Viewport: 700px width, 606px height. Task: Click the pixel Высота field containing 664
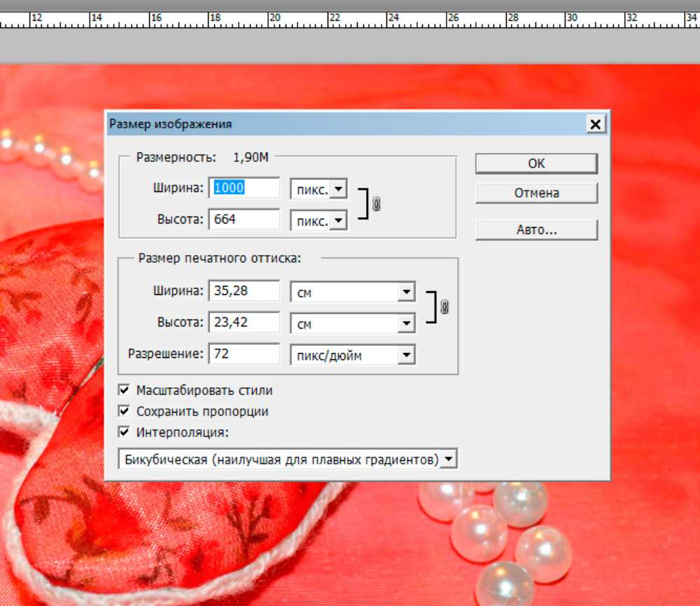click(244, 219)
